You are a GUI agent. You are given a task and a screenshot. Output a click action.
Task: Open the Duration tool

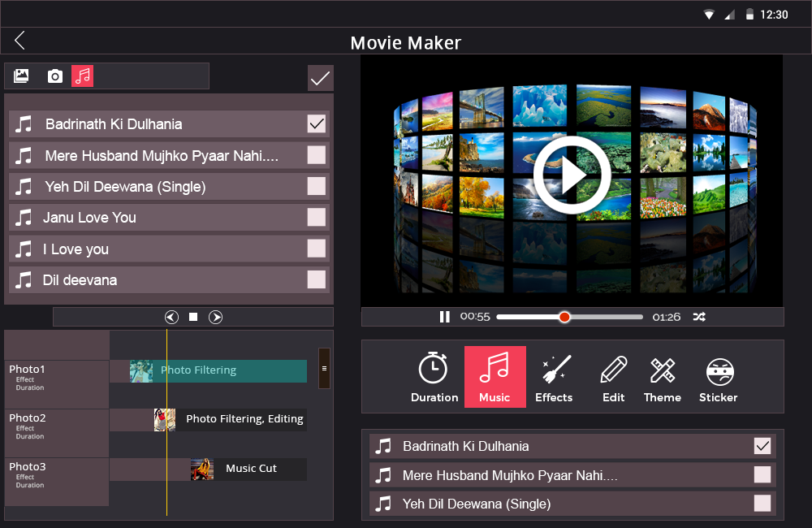(434, 377)
